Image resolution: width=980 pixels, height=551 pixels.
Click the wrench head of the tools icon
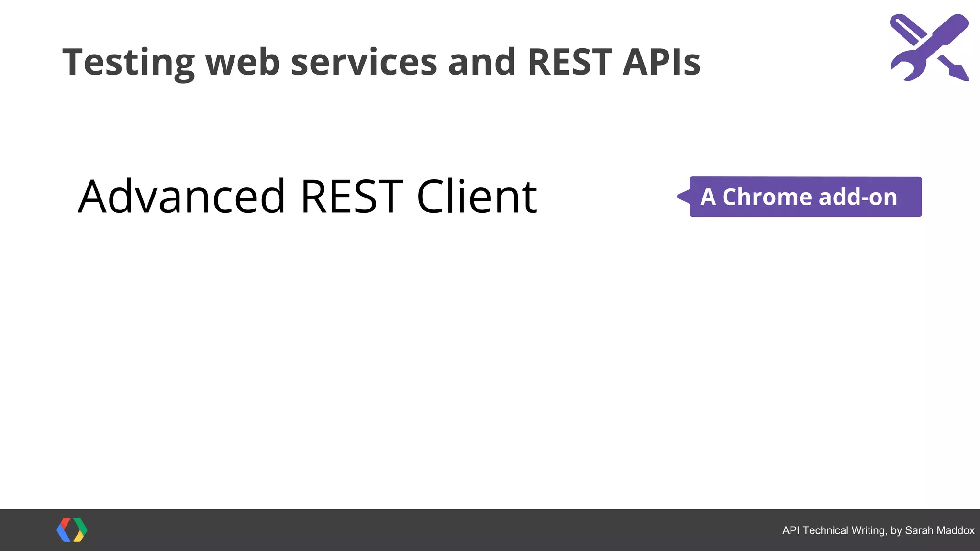pos(905,67)
